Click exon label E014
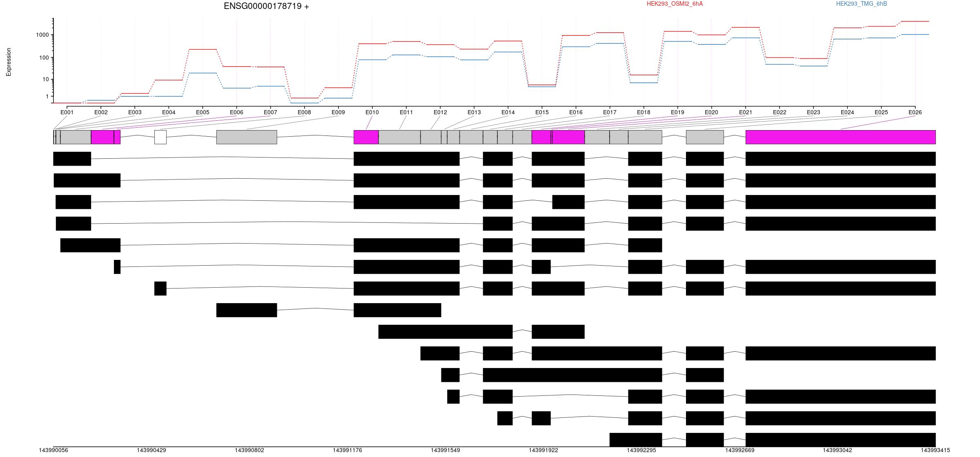The width and height of the screenshot is (980, 457). click(508, 112)
